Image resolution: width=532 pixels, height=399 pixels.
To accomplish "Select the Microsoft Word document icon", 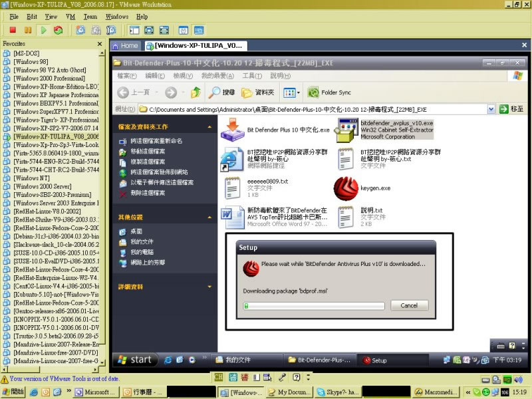I will (232, 217).
